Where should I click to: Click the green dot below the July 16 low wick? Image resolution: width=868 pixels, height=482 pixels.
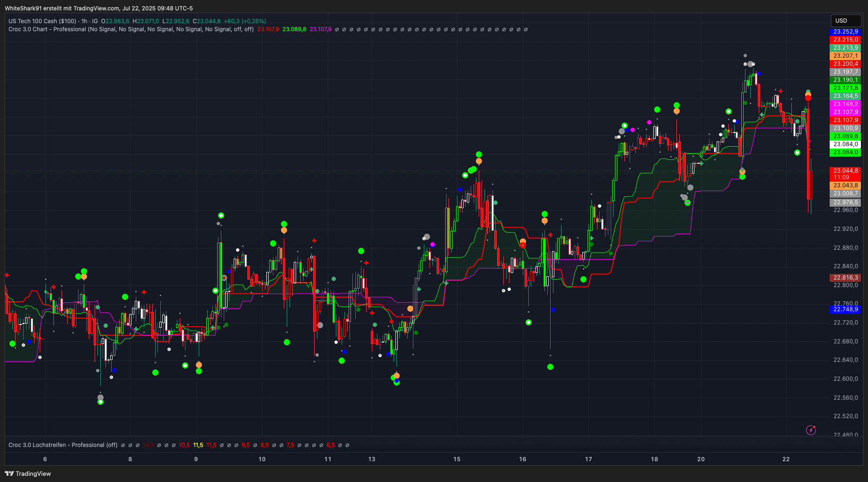point(550,367)
